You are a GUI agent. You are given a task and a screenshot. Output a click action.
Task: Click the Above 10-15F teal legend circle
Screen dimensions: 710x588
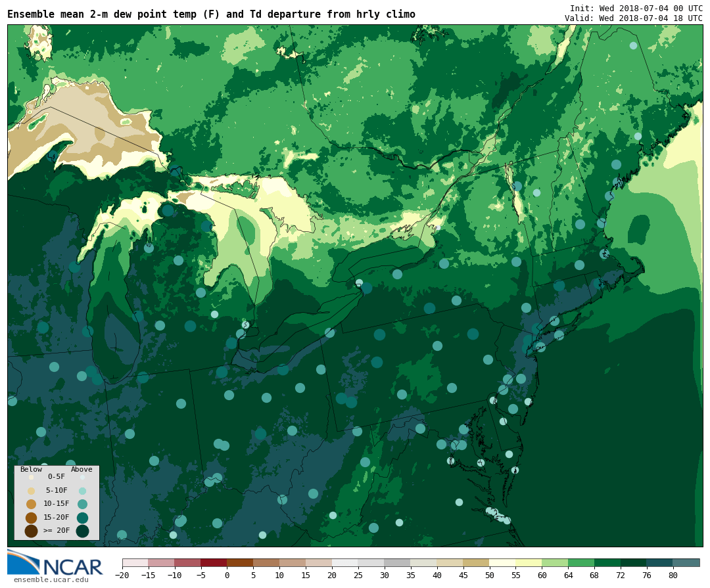pos(82,504)
